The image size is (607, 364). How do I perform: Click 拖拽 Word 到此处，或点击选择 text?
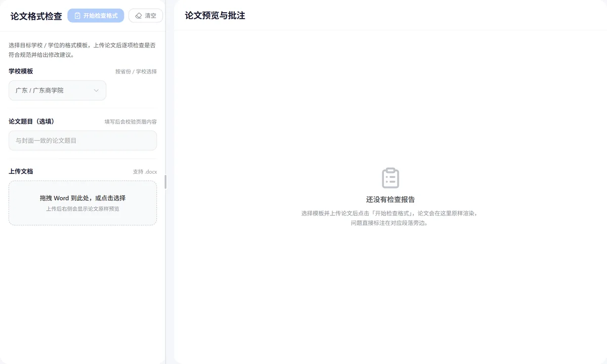point(82,198)
